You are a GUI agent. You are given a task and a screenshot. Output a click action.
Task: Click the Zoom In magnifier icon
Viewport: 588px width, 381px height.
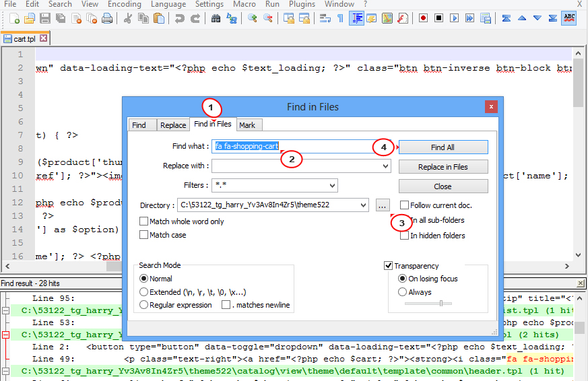pyautogui.click(x=253, y=18)
